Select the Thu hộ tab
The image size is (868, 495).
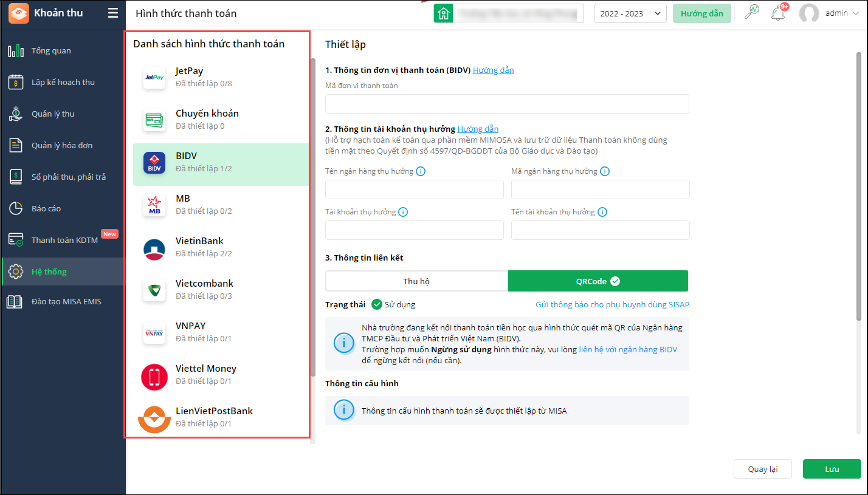pos(417,281)
